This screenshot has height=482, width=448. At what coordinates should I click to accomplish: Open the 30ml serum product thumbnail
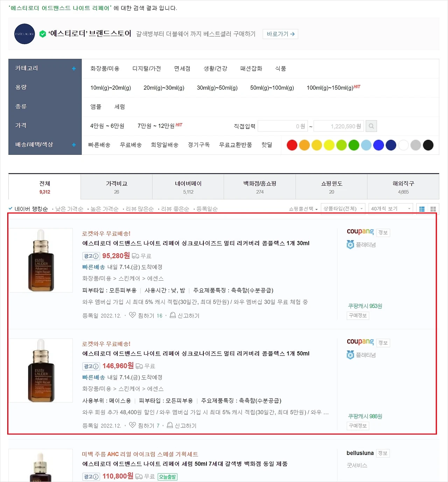coord(41,260)
